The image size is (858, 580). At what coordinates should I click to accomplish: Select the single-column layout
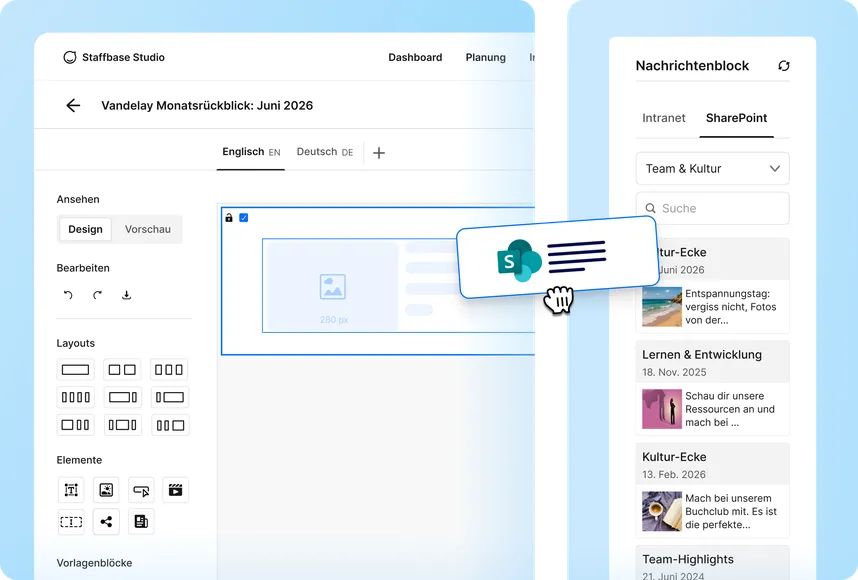tap(76, 370)
